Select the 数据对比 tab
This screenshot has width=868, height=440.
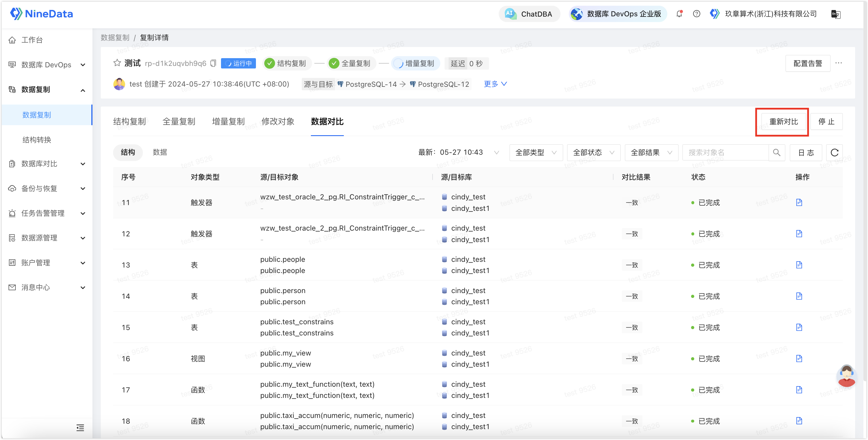pyautogui.click(x=327, y=122)
